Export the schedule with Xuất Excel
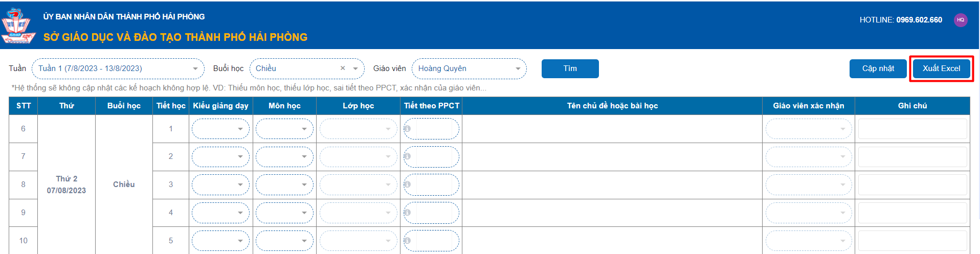The width and height of the screenshot is (980, 254). 941,68
